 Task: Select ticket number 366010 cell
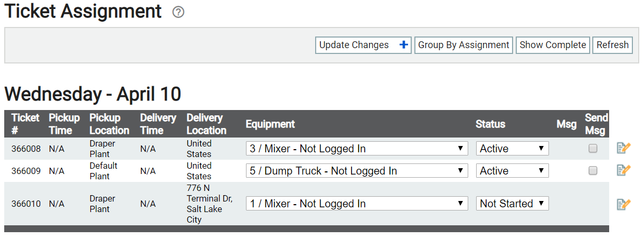pyautogui.click(x=26, y=204)
